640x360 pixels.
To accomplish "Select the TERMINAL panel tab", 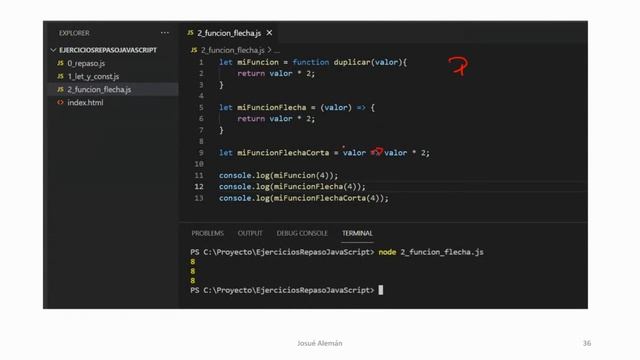I will pos(357,233).
